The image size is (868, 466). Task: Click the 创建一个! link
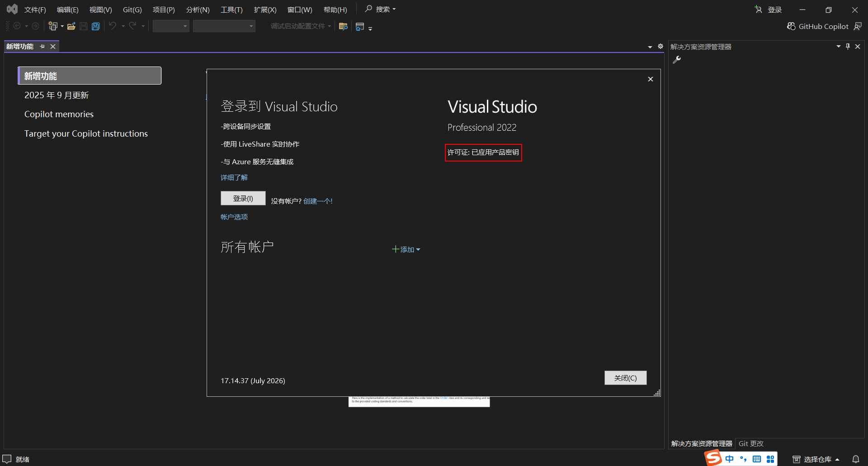click(x=318, y=201)
